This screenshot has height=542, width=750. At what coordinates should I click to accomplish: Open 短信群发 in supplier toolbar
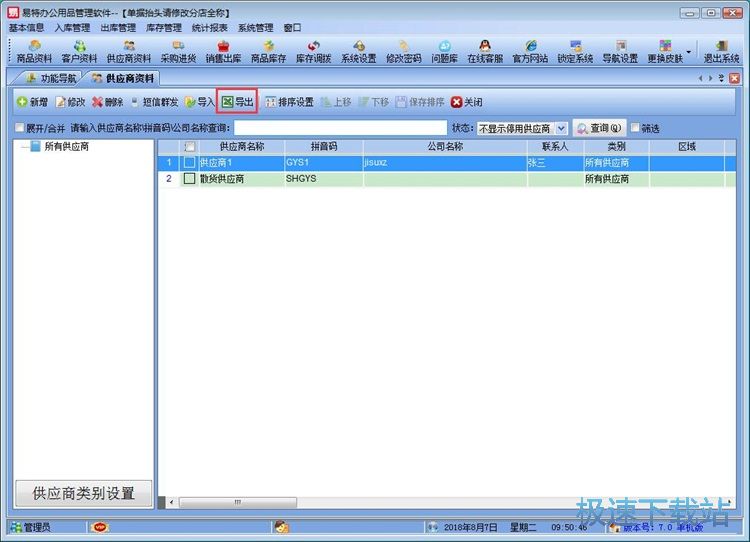click(154, 102)
